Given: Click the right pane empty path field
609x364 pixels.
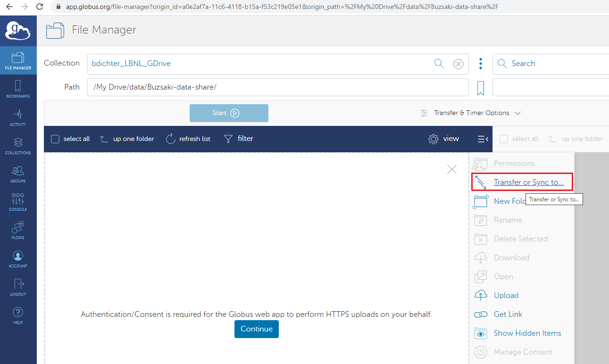Looking at the screenshot, I should pos(551,87).
